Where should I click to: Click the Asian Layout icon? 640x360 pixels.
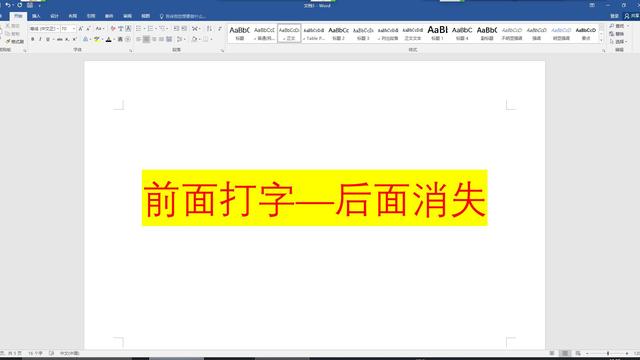[195, 29]
